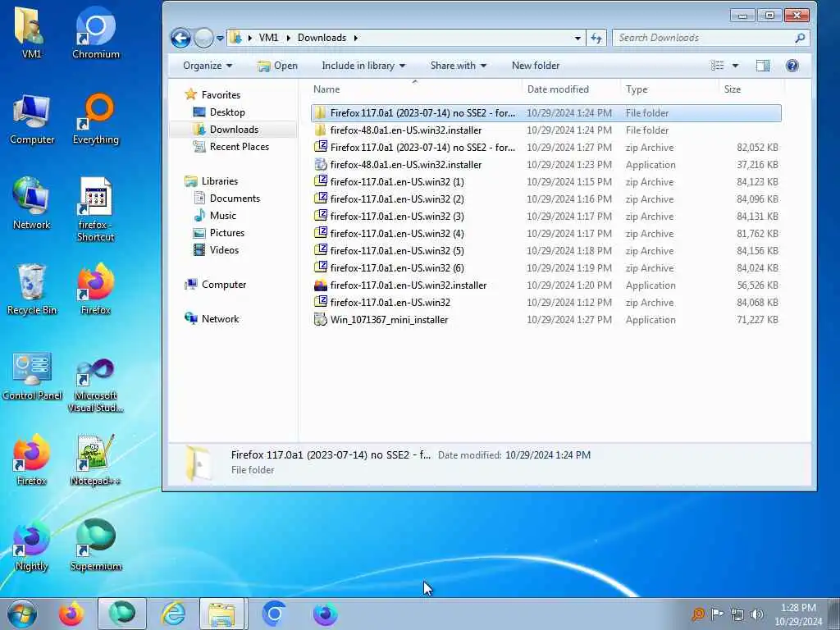
Task: Select Microsoft Visual Studio desktop shortcut
Action: [x=95, y=385]
